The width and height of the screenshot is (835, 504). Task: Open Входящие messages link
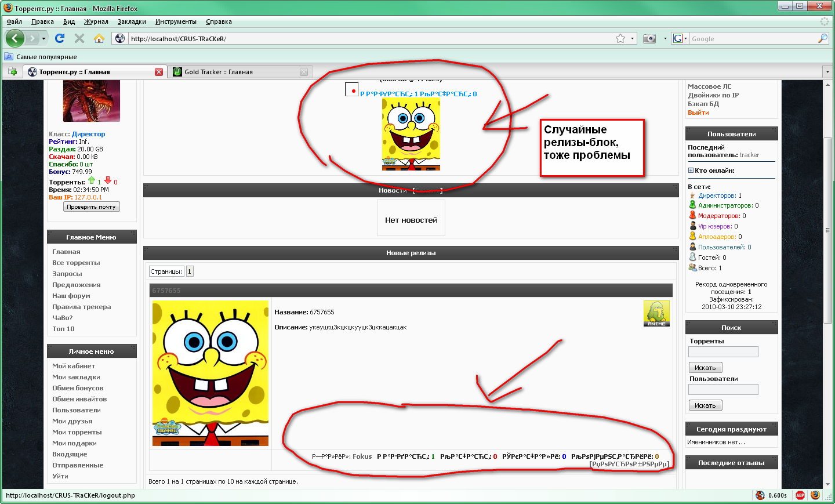click(x=70, y=454)
